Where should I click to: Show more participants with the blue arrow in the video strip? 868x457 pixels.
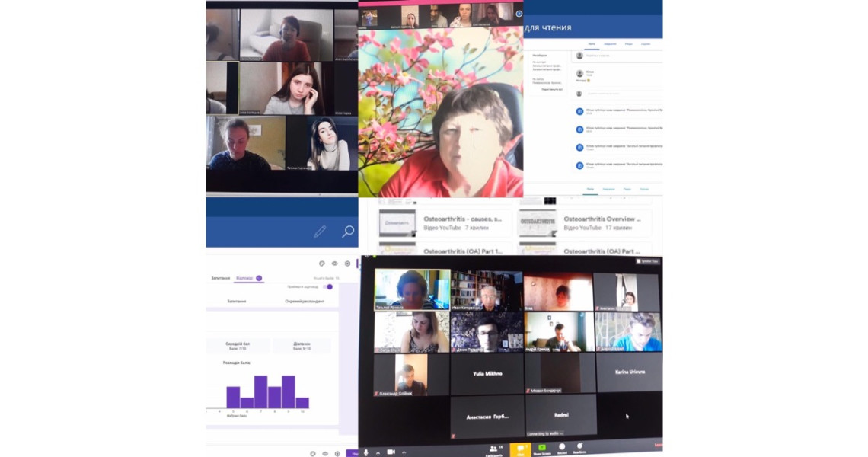(x=519, y=14)
